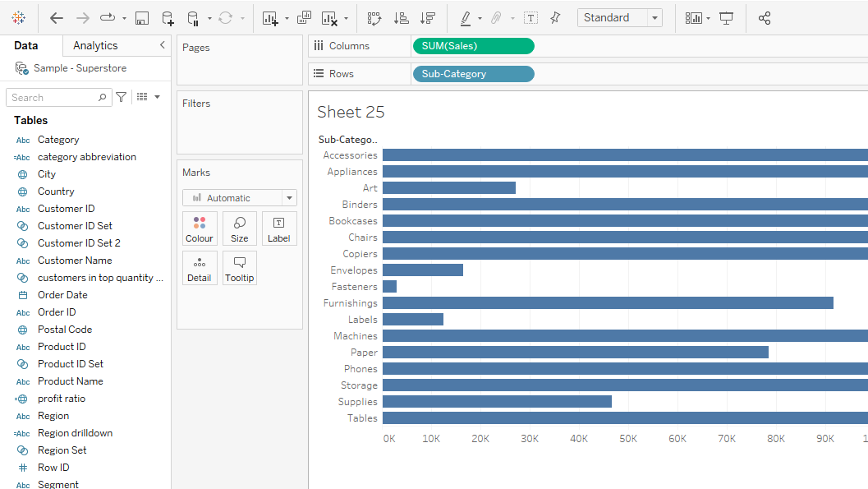Open the Standard fit dropdown

click(x=654, y=18)
